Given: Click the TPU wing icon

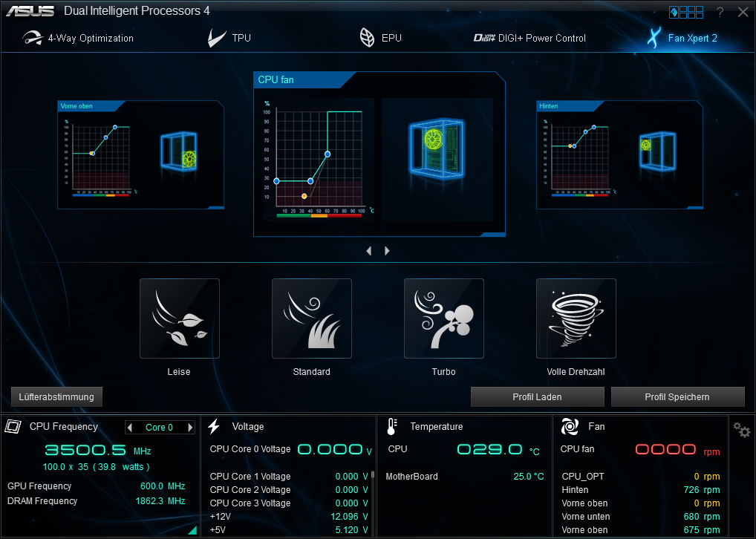Looking at the screenshot, I should pos(217,38).
